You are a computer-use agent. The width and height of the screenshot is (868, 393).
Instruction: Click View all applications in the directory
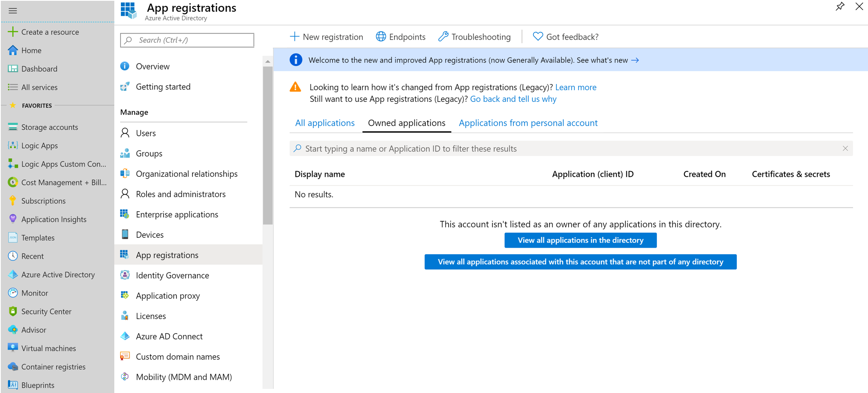[x=581, y=240]
